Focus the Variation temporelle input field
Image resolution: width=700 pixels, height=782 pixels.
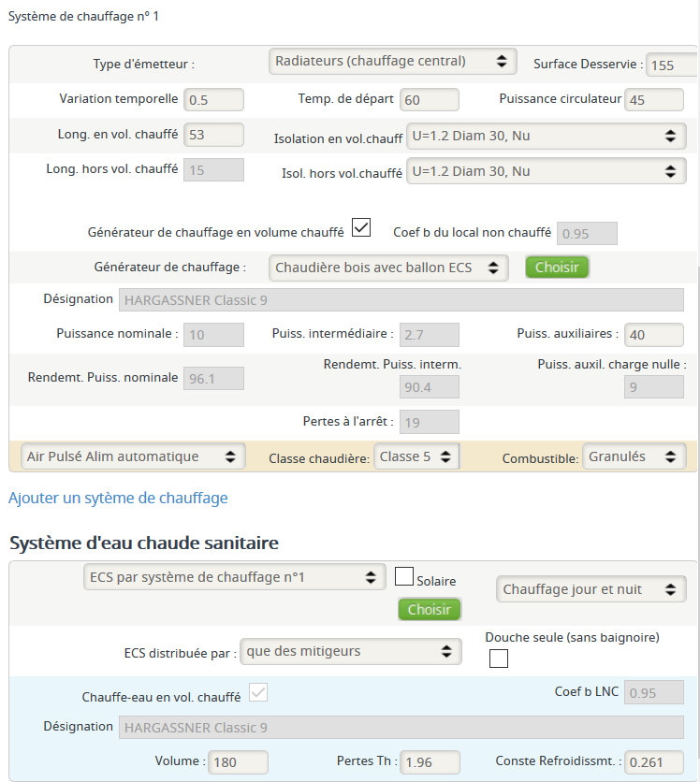click(x=213, y=100)
